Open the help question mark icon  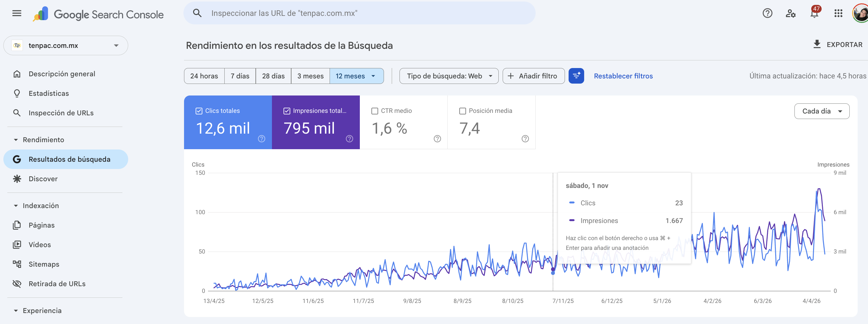[x=767, y=13]
